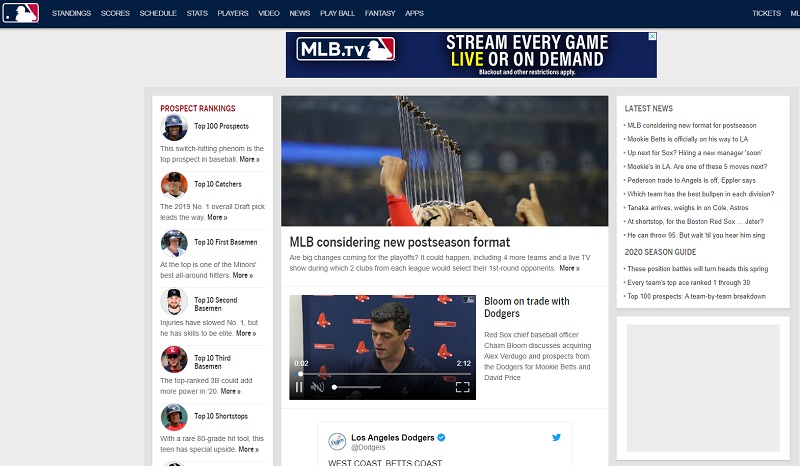Open Top 10 Third Basemen player photo

[x=174, y=359]
